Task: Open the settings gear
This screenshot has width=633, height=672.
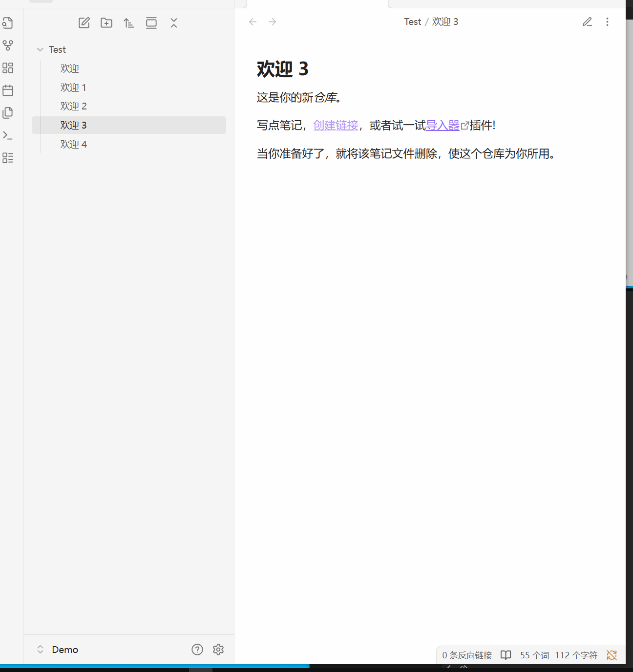Action: coord(218,650)
